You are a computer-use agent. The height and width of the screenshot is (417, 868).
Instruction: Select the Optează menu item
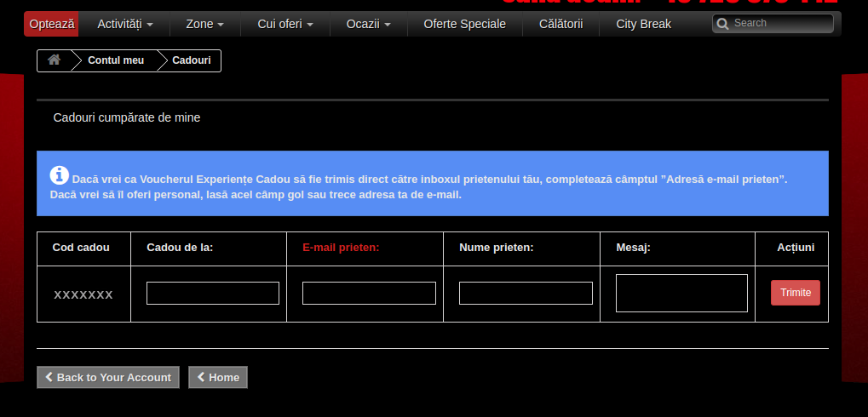[x=52, y=24]
